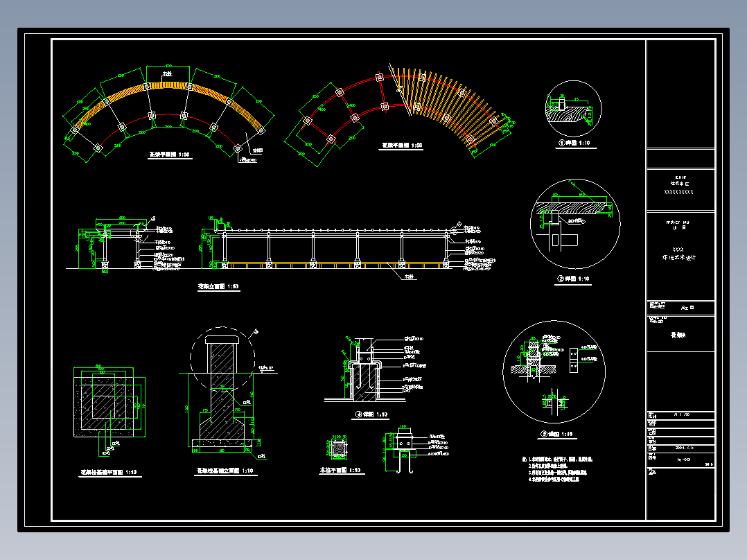Click the "③详图 1:10" detail title
This screenshot has height=560, width=747.
[557, 434]
